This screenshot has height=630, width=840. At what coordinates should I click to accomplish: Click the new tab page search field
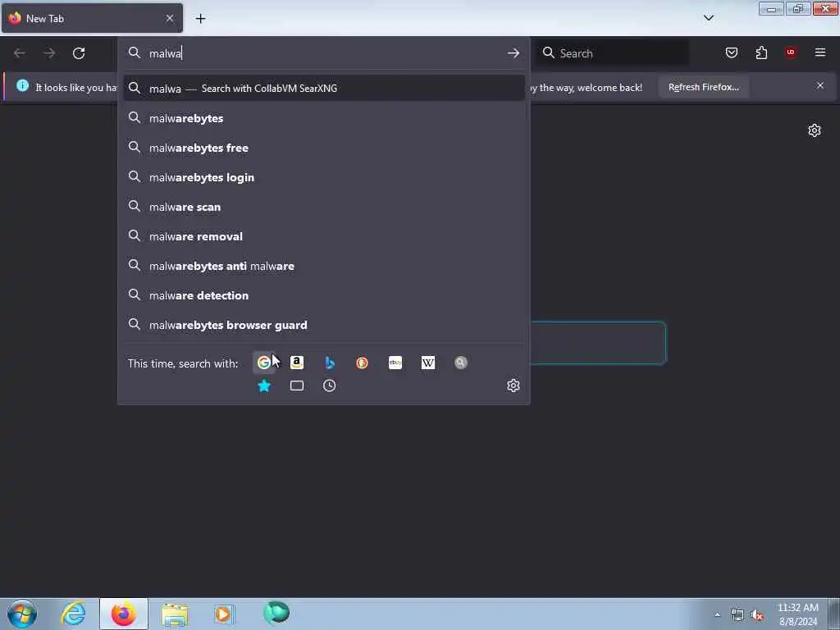point(598,343)
